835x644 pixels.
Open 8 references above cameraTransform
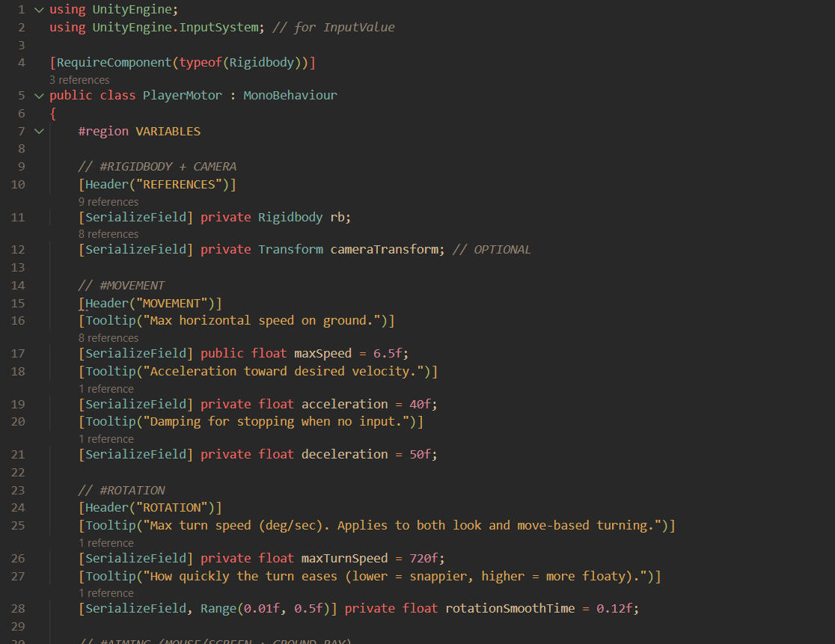coord(108,234)
